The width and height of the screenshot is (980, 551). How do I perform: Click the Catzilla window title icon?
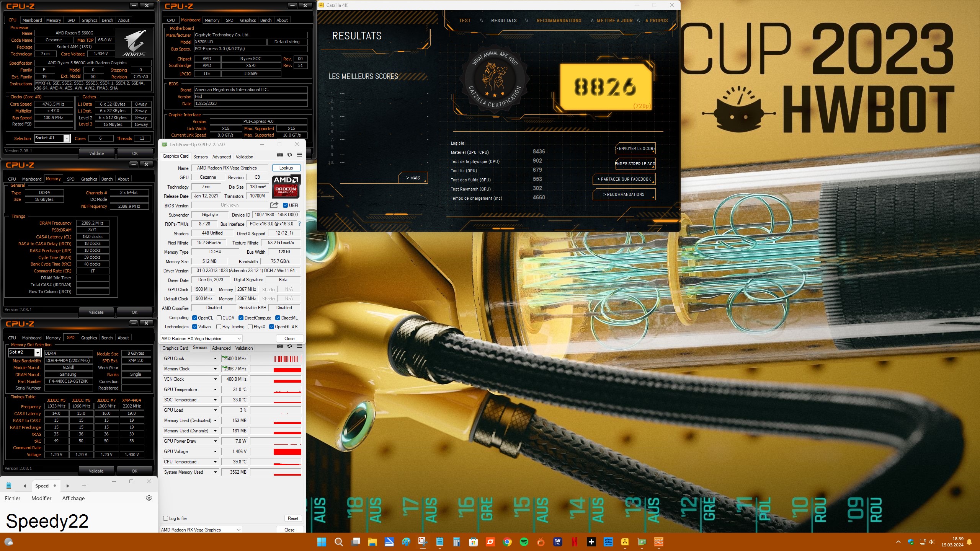[x=322, y=5]
